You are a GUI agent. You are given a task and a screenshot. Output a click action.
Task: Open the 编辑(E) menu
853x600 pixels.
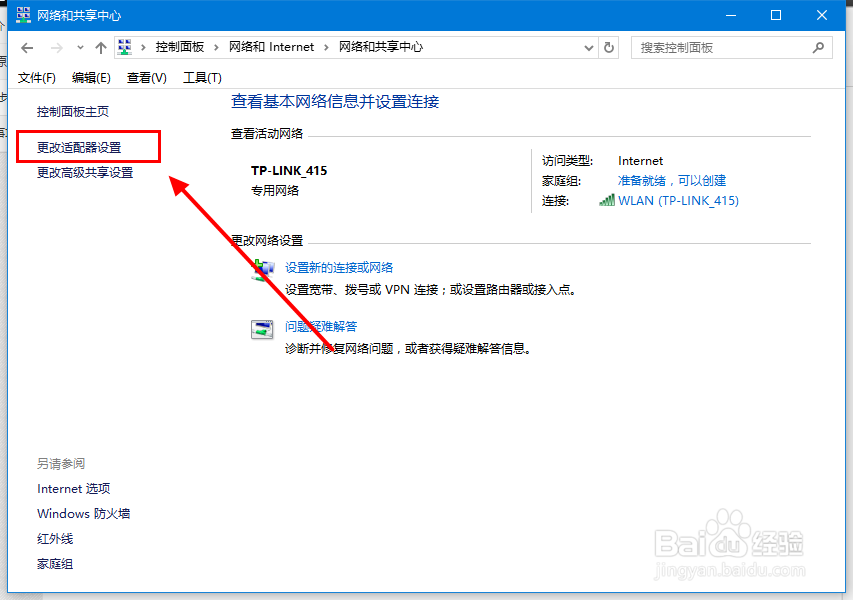[x=91, y=78]
